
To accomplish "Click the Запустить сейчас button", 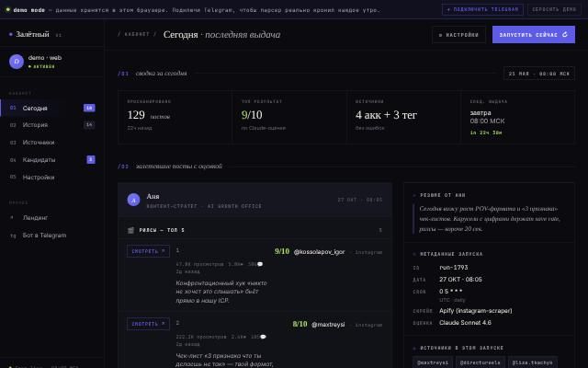I will (533, 35).
